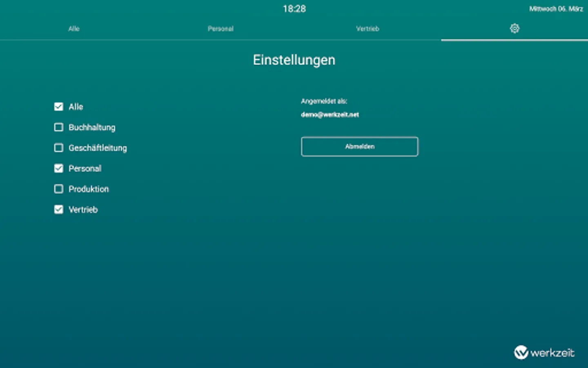Check the Geschäftleitung checkbox
This screenshot has width=588, height=368.
click(59, 148)
